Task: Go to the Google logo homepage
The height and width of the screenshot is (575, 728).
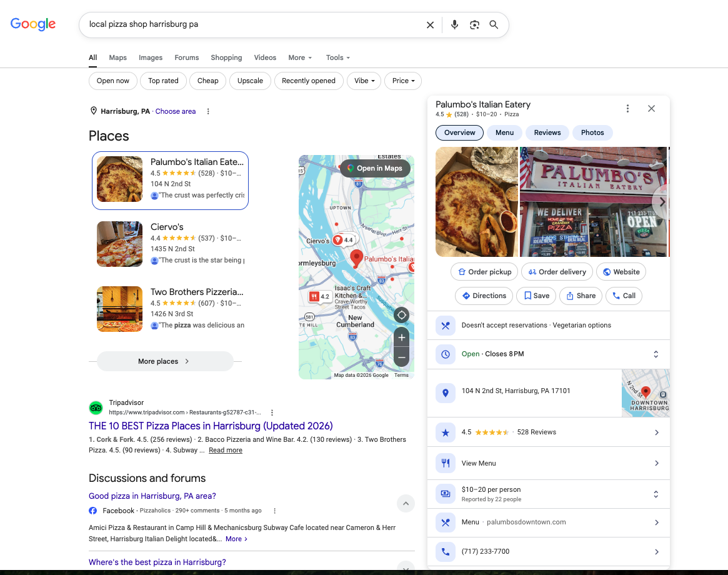Action: [x=33, y=24]
